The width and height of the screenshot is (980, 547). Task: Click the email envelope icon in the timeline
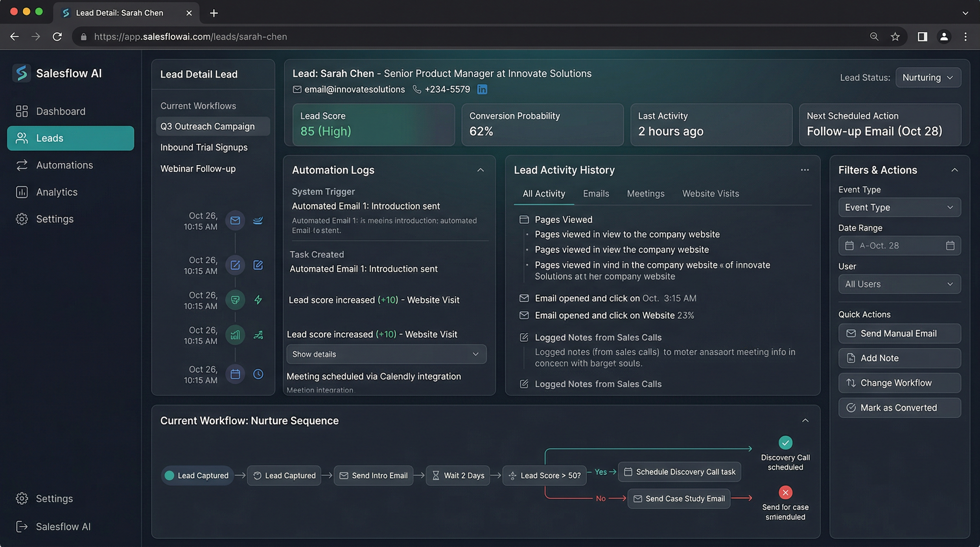[x=235, y=220]
